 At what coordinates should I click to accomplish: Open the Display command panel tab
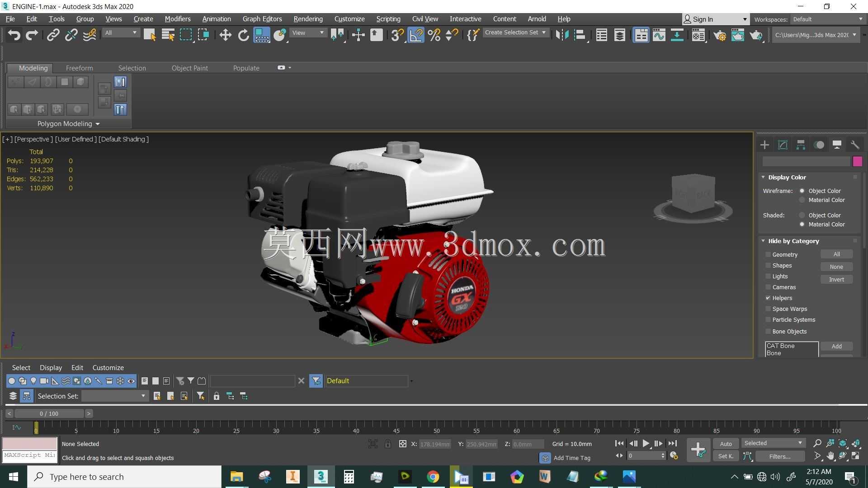[x=837, y=145]
